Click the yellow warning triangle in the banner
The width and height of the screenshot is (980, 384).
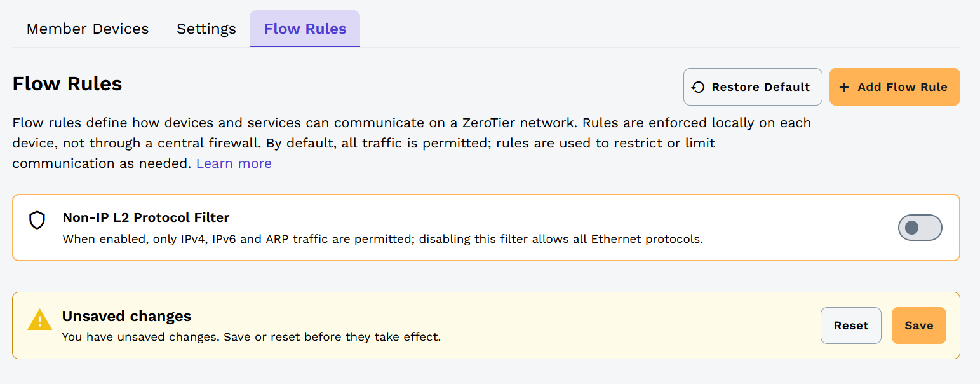coord(39,320)
